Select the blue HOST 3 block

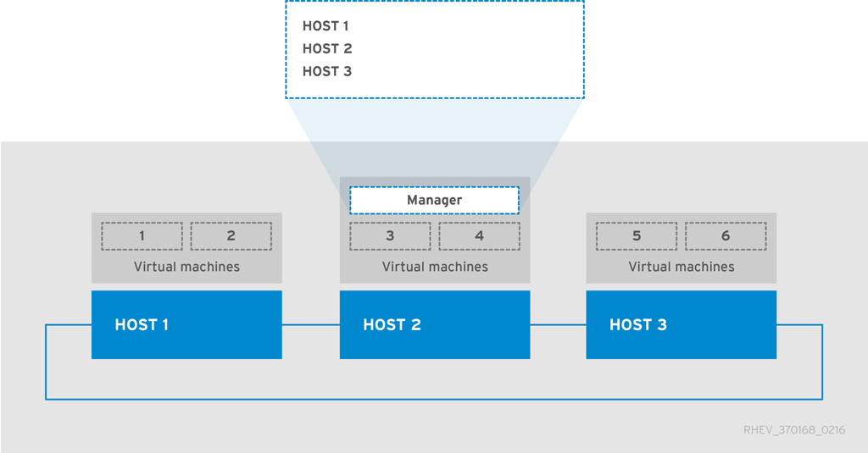pos(681,325)
